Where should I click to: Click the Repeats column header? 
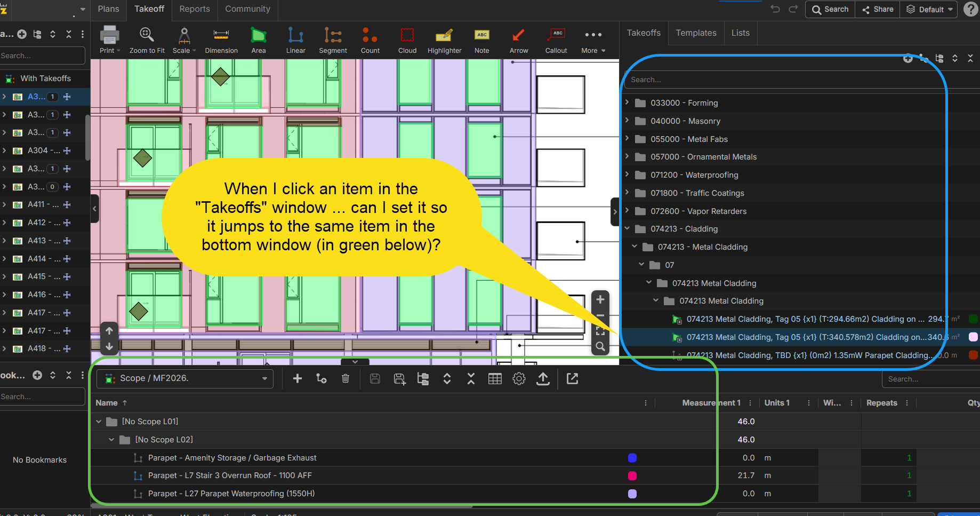click(x=882, y=403)
